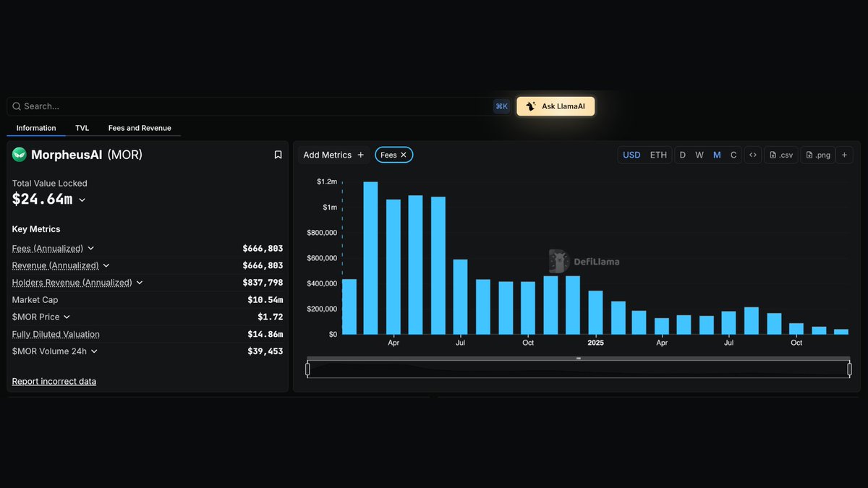This screenshot has width=868, height=488.
Task: Bookmark MorpheusAI with the bookmark icon
Action: pyautogui.click(x=277, y=154)
